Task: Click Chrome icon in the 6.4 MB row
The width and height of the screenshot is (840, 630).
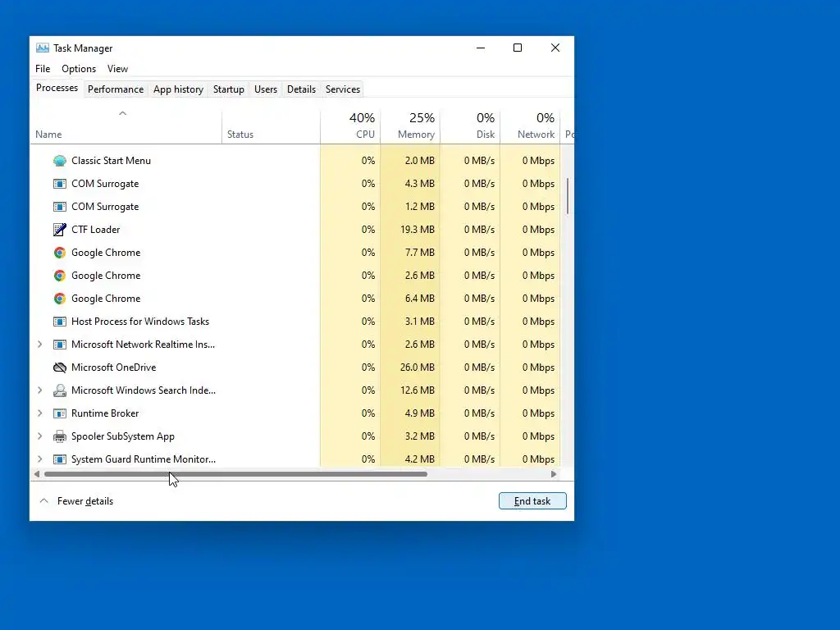Action: (x=59, y=299)
